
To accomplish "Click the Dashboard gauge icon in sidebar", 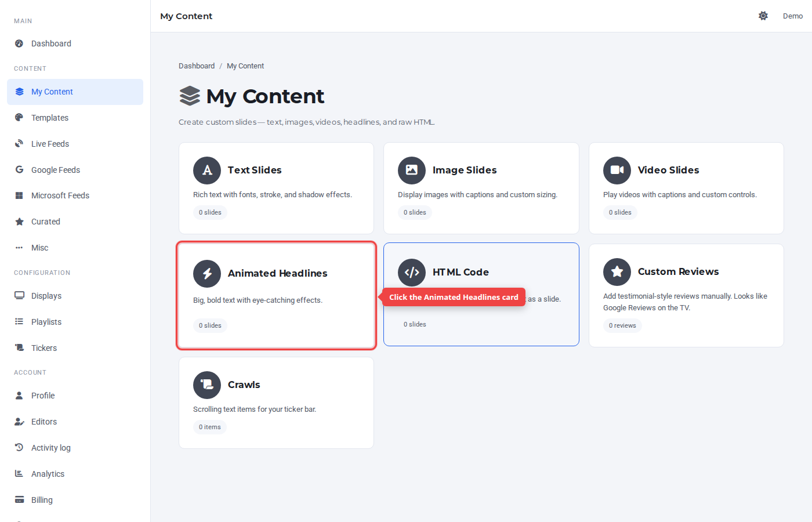I will pos(19,43).
